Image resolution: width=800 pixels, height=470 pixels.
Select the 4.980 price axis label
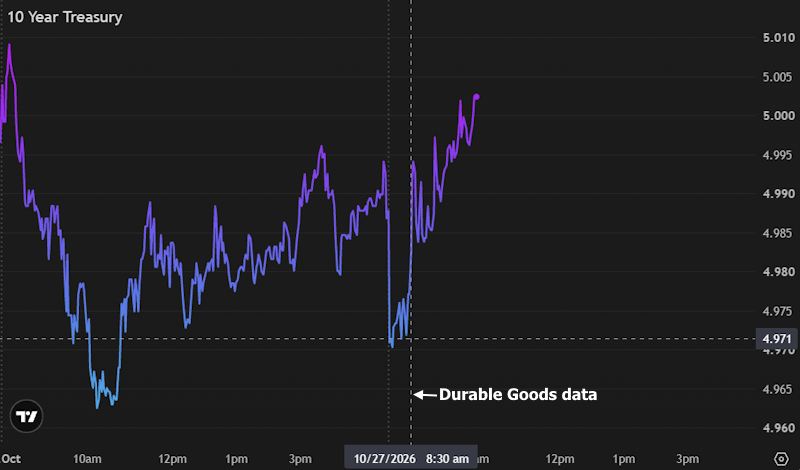(779, 272)
